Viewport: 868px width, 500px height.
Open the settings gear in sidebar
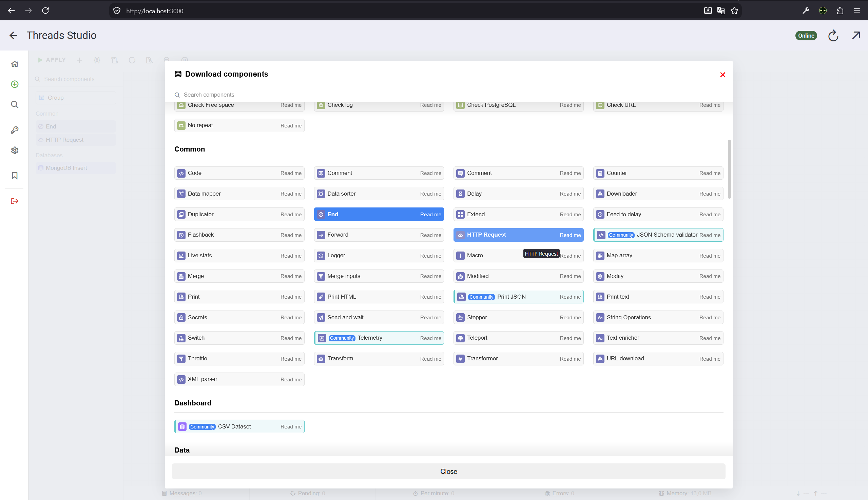[15, 150]
